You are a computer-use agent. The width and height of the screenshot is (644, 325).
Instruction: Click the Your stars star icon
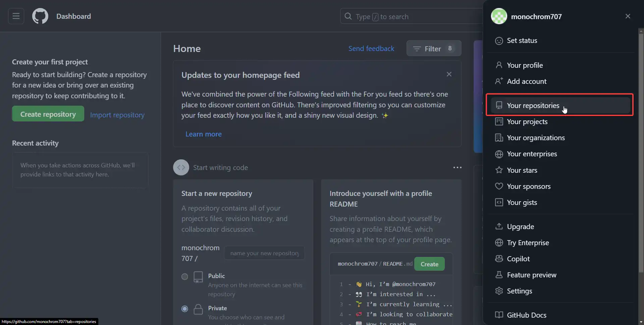(499, 170)
